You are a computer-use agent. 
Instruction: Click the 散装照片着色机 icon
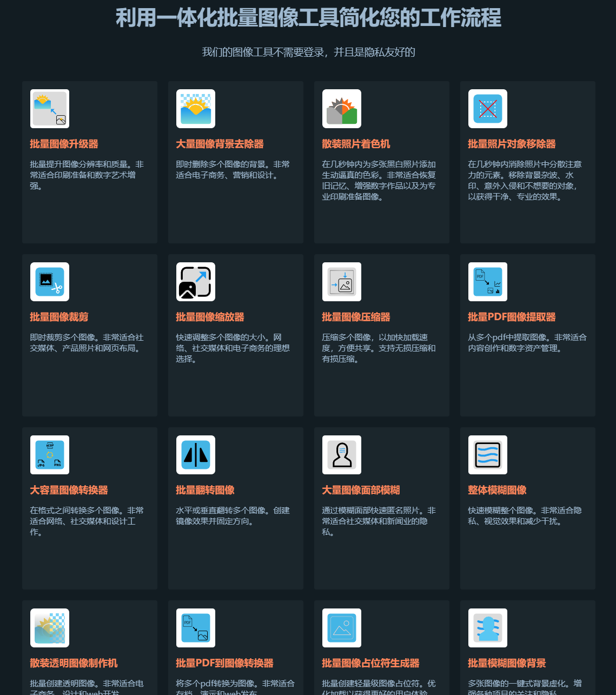342,109
